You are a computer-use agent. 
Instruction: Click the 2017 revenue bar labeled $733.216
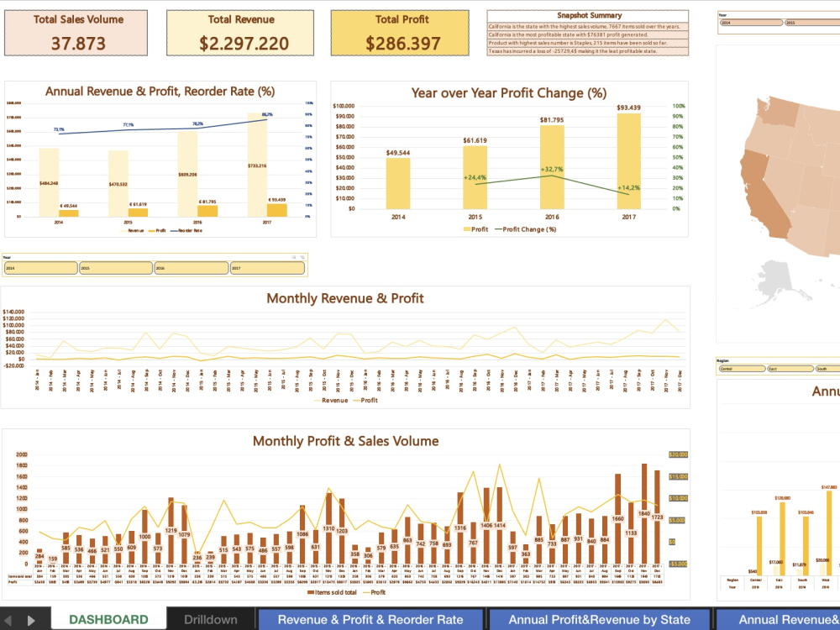click(258, 165)
